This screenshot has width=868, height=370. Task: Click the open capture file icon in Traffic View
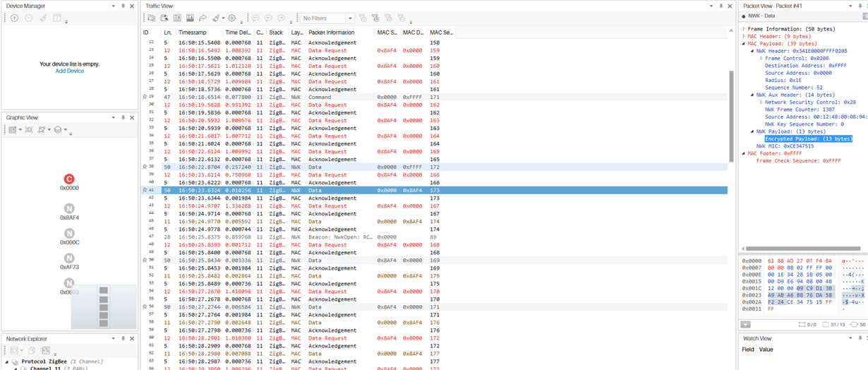click(151, 18)
